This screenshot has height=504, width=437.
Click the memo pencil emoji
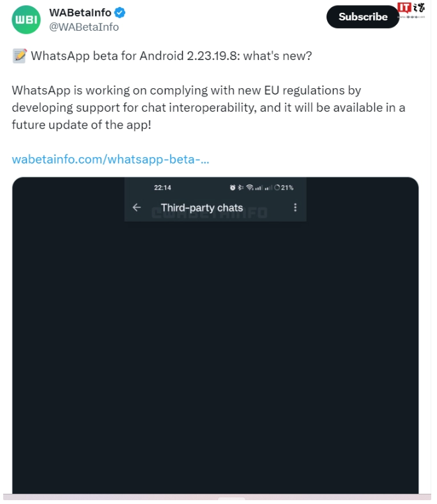20,56
